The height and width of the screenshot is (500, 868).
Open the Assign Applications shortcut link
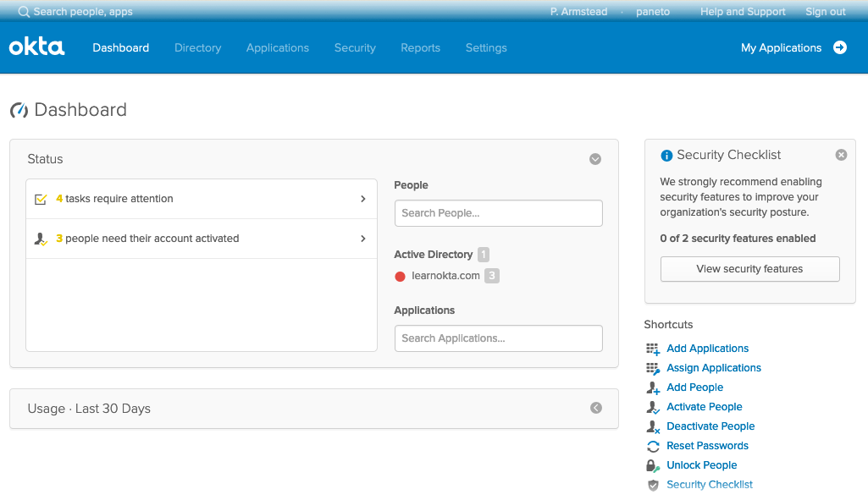click(x=713, y=368)
